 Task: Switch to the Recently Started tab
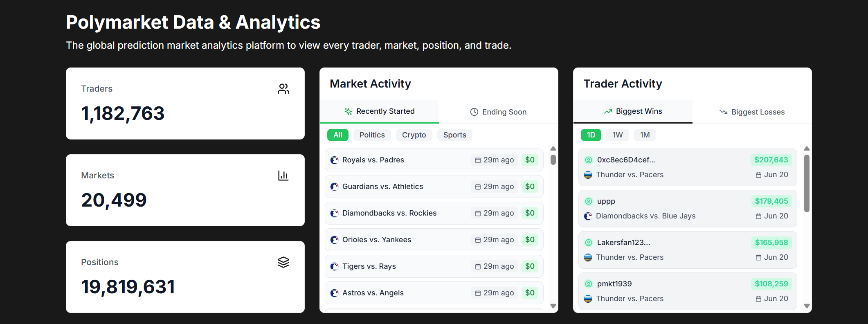(x=379, y=111)
